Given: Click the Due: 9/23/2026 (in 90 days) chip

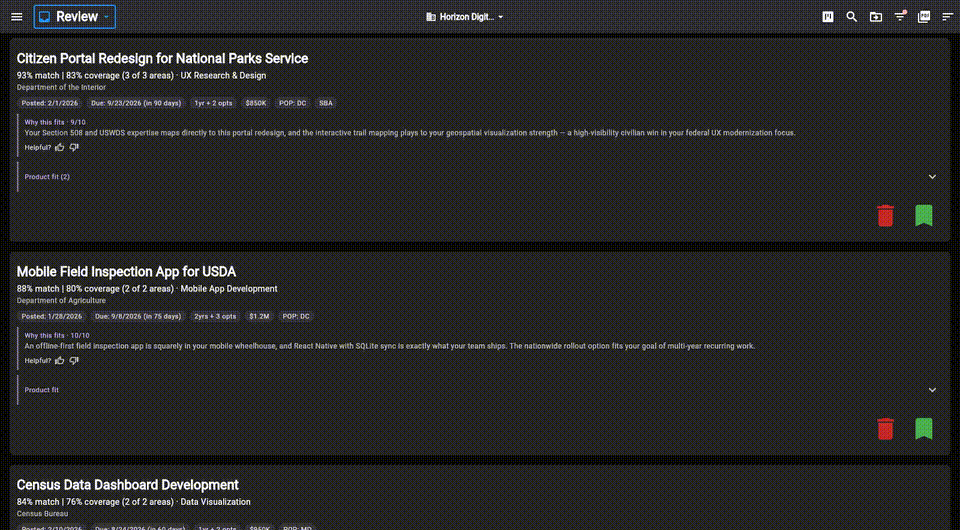Looking at the screenshot, I should (136, 103).
